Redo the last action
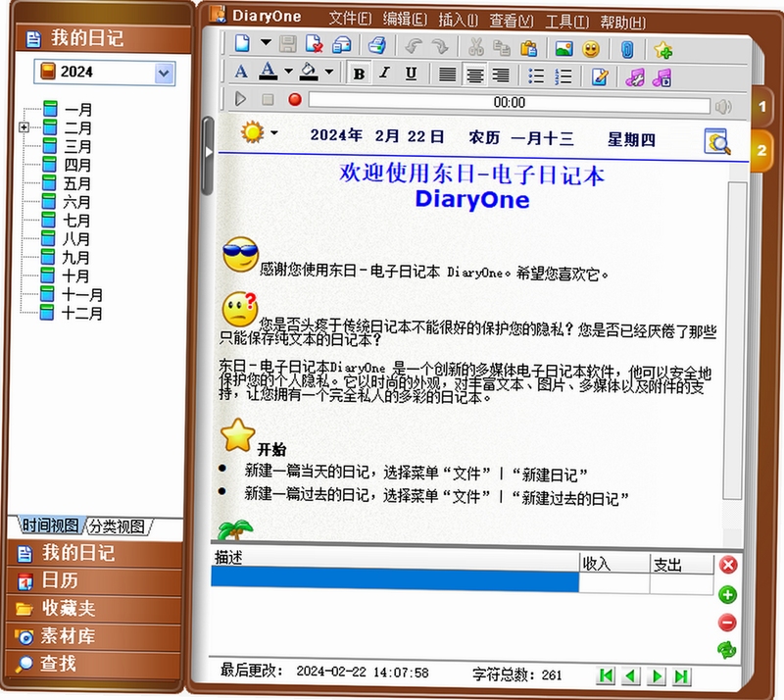The image size is (784, 700). pyautogui.click(x=440, y=47)
